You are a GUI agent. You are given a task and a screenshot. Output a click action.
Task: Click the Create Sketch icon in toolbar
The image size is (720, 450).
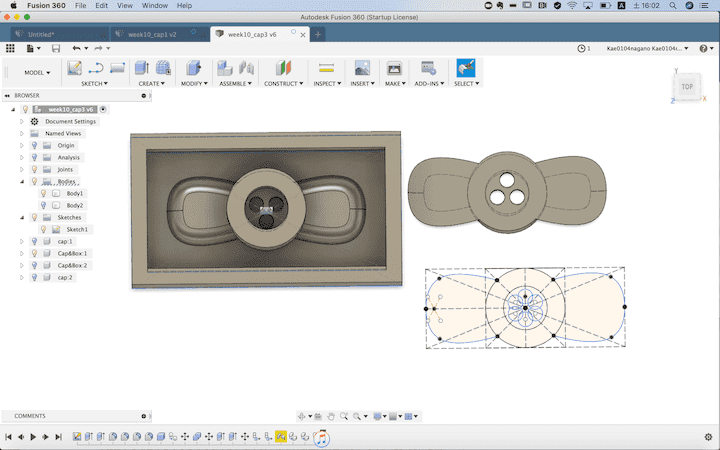74,68
